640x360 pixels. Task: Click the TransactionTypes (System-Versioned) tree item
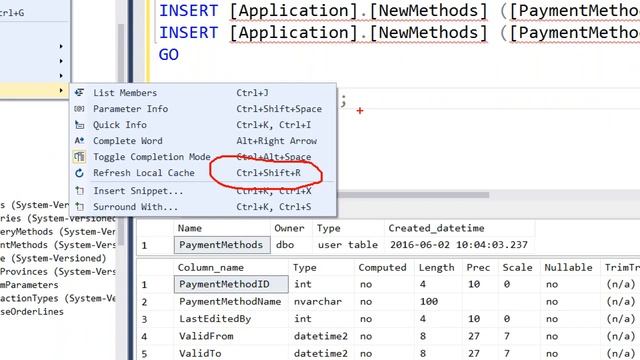[58, 298]
